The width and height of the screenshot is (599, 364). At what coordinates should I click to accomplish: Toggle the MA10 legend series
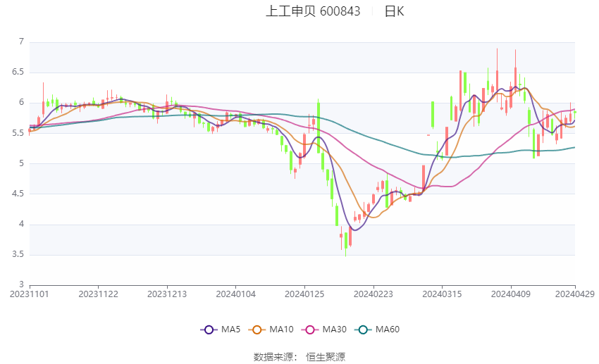coord(271,330)
